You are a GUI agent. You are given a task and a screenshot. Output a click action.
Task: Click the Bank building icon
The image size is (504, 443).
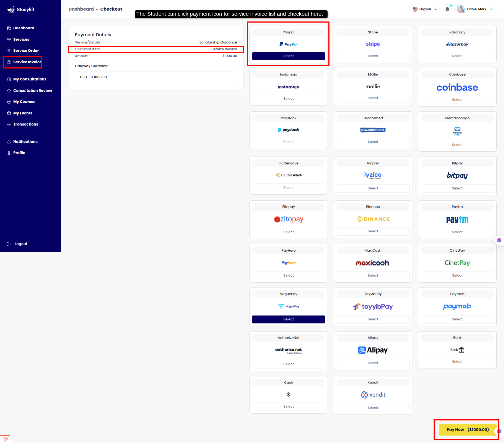(461, 350)
